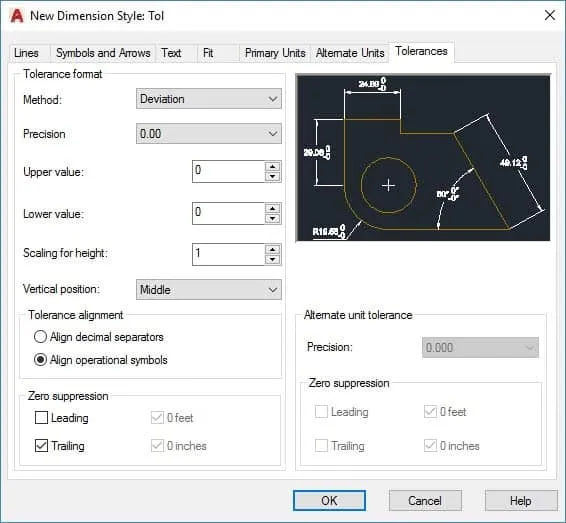Image resolution: width=566 pixels, height=523 pixels.
Task: Open the Primary Units tab
Action: coord(275,53)
